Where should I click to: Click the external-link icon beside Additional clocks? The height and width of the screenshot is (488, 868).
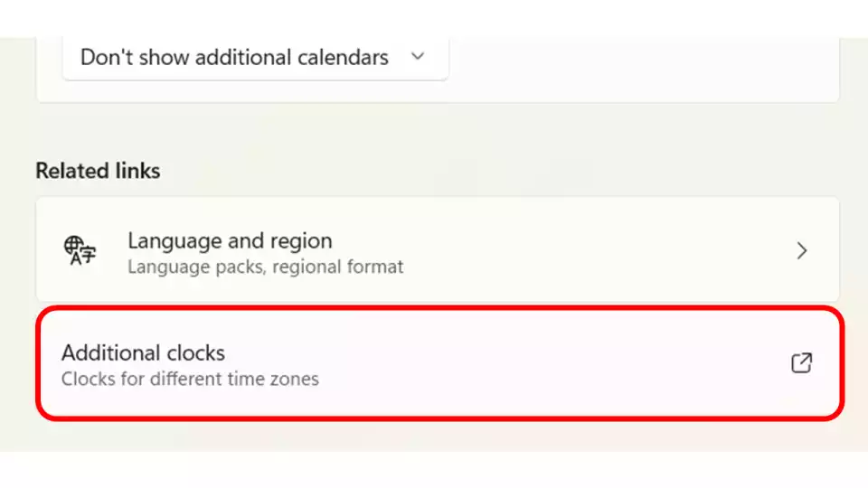pos(801,363)
